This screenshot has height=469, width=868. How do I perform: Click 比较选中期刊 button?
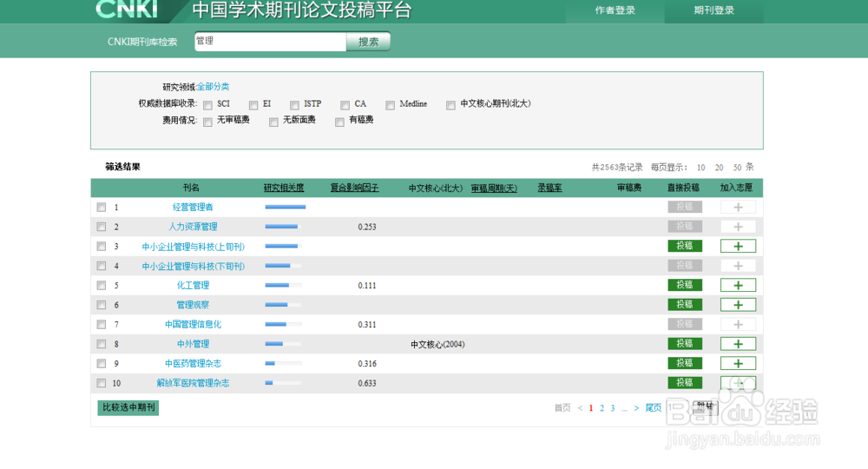click(128, 407)
